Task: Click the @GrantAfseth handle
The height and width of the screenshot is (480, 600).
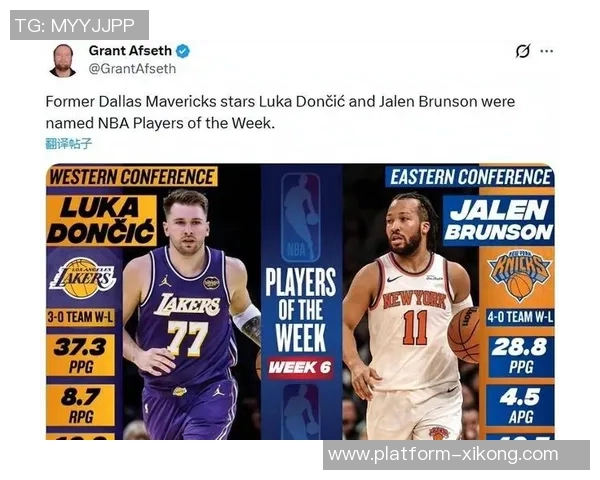Action: (x=132, y=69)
